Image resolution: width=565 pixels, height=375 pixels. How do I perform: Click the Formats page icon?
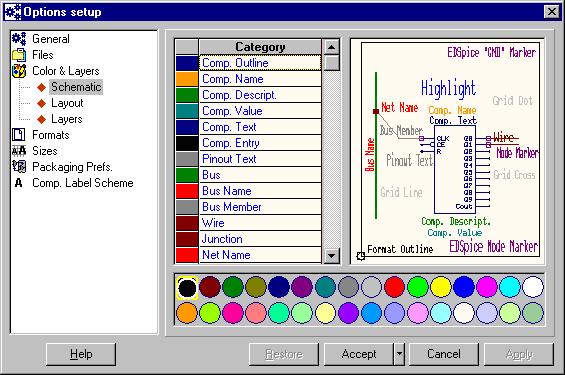tap(19, 135)
